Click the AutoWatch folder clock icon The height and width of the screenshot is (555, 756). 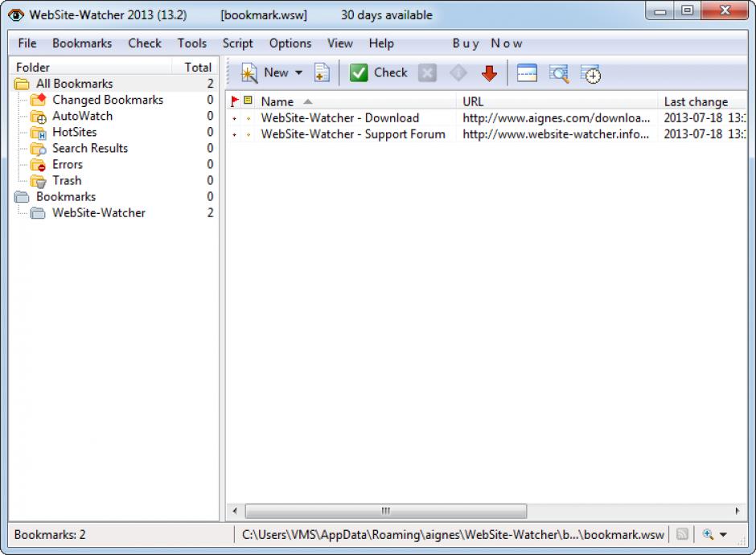[38, 116]
